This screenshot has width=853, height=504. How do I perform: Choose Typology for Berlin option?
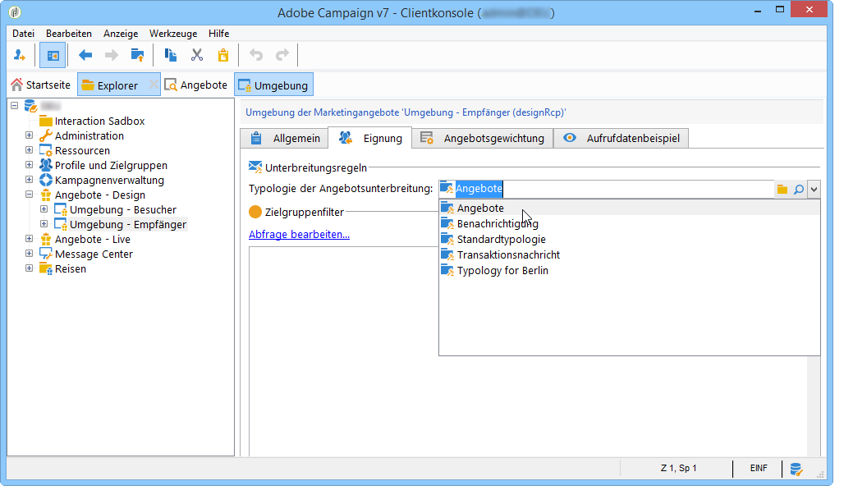tap(630, 271)
